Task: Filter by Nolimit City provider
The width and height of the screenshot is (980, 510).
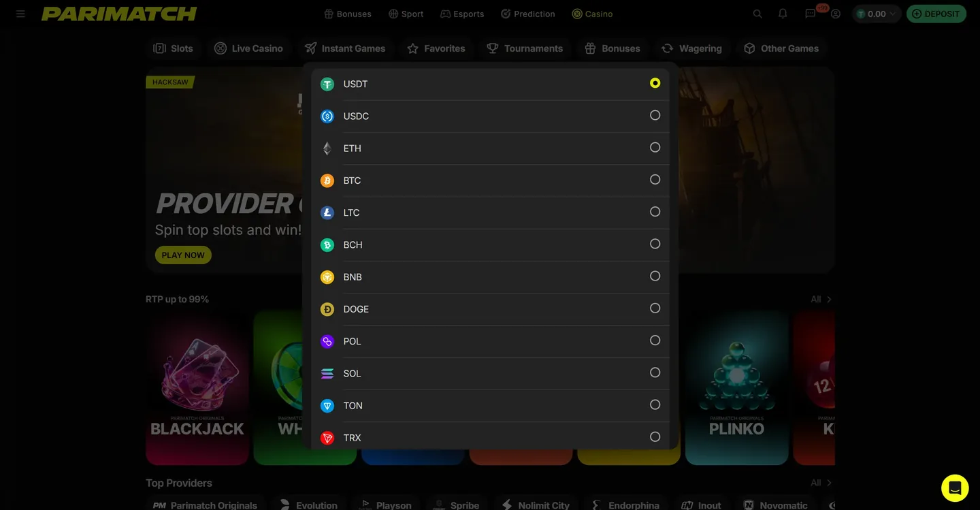Action: click(535, 505)
